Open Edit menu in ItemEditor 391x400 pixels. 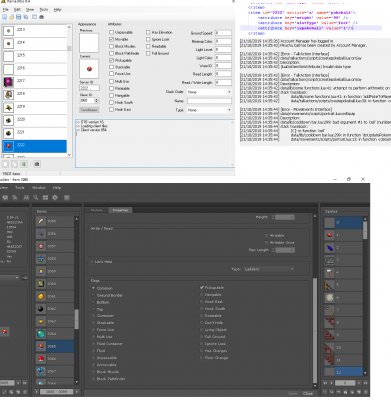17,10
